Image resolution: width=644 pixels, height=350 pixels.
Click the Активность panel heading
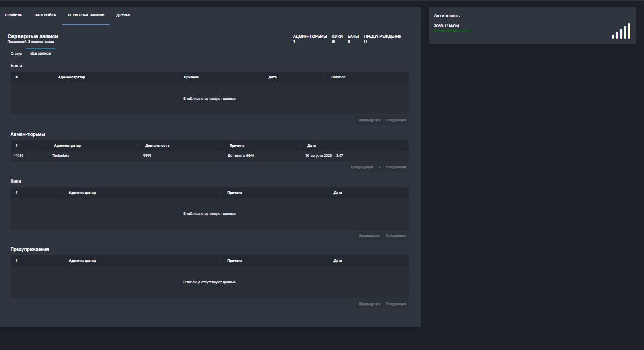[446, 16]
